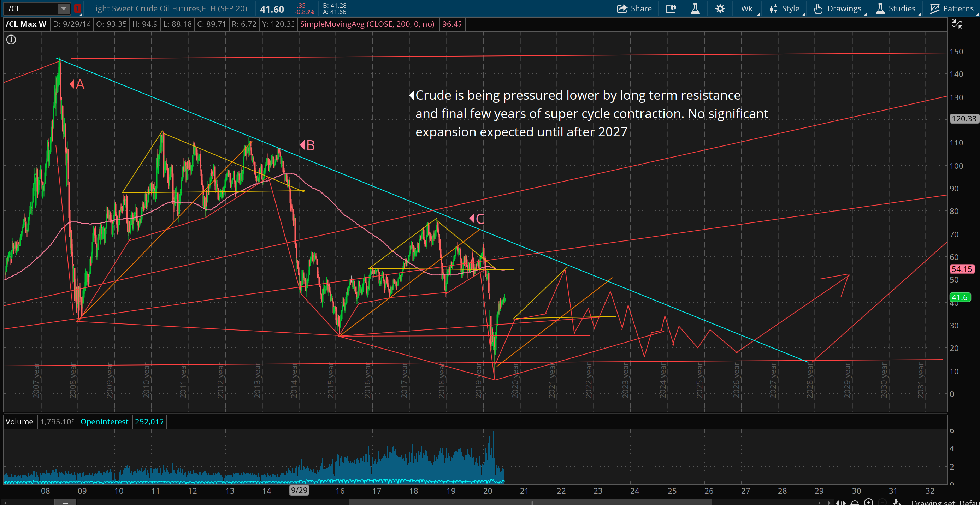
Task: Open the Share chart menu
Action: [634, 8]
